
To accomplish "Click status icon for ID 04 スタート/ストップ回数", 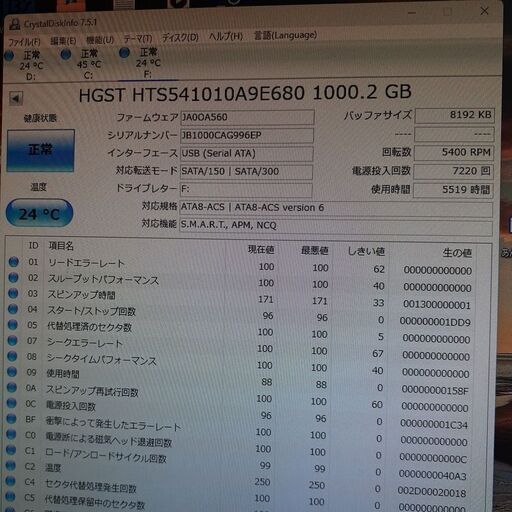I will coord(13,309).
